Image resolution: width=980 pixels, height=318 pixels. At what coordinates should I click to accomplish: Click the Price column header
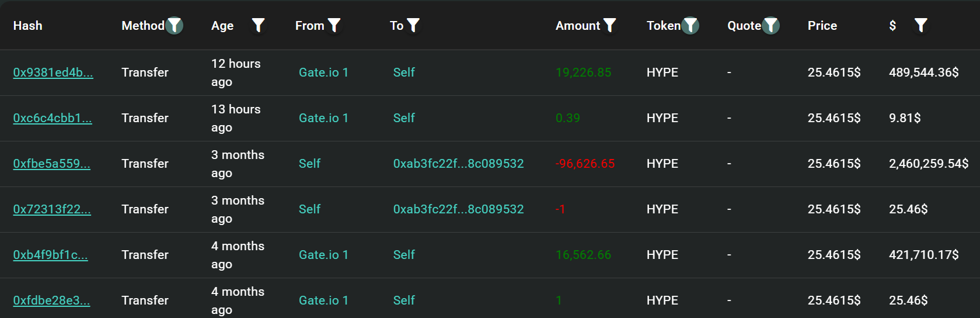coord(822,26)
